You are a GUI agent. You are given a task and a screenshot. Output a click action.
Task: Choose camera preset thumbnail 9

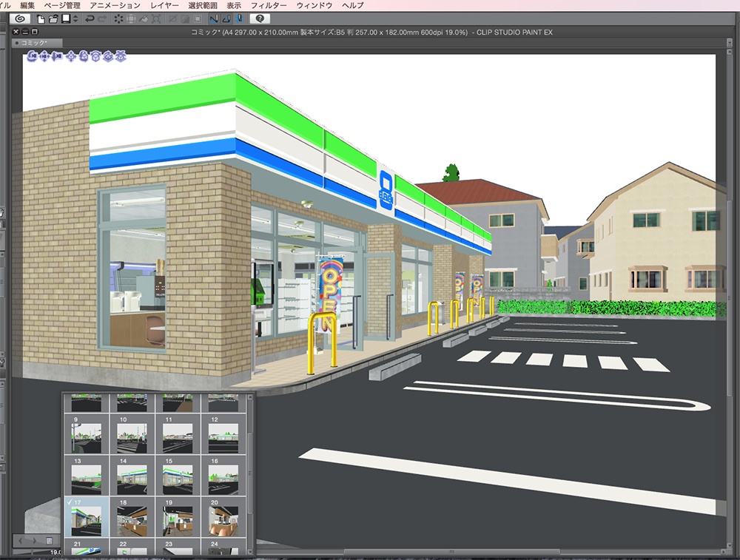point(87,434)
